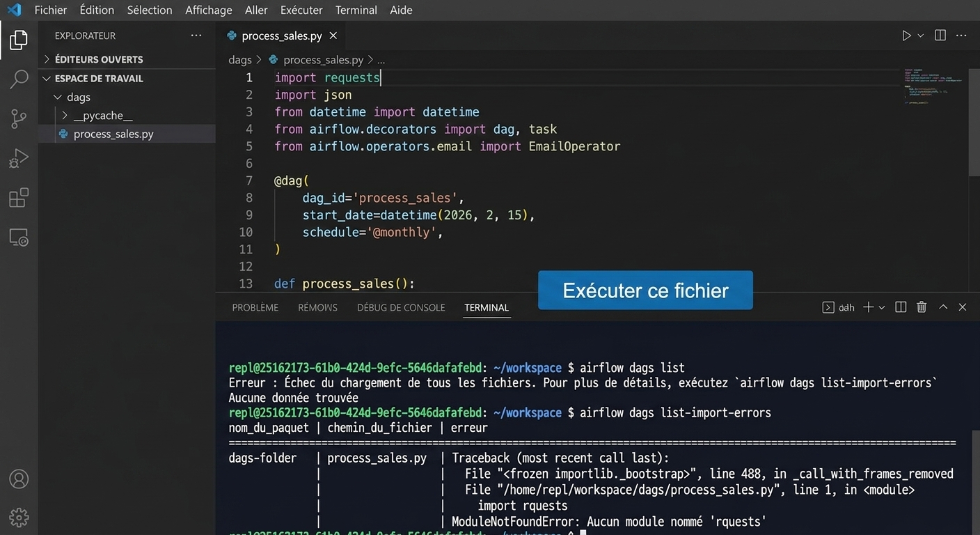
Task: Click the ModuleNotFoundError text in terminal
Action: 609,521
